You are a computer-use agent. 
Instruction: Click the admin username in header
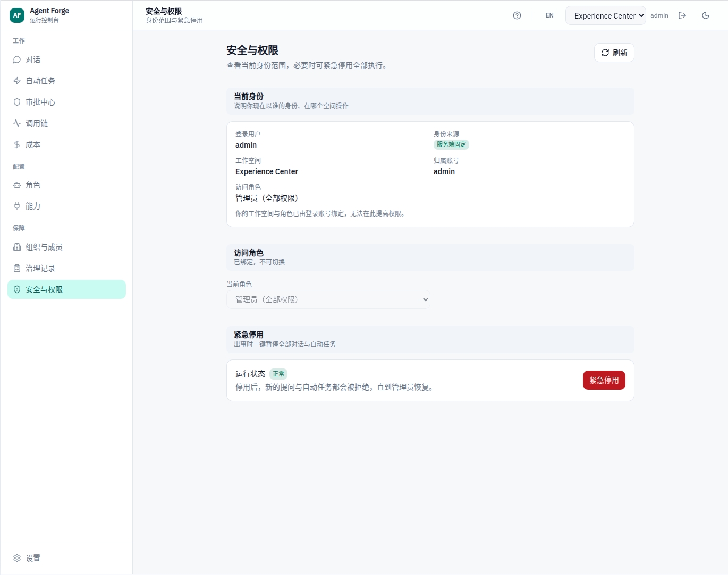click(659, 15)
